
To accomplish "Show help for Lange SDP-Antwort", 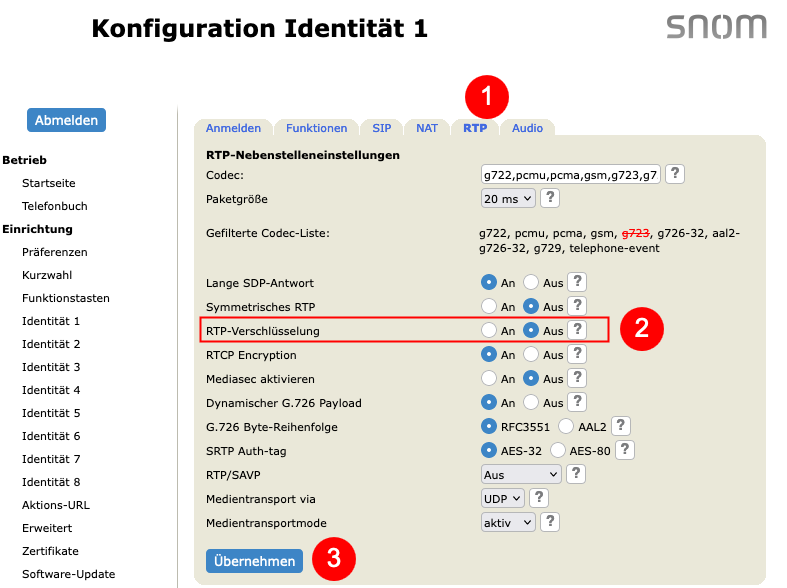I will tap(577, 282).
